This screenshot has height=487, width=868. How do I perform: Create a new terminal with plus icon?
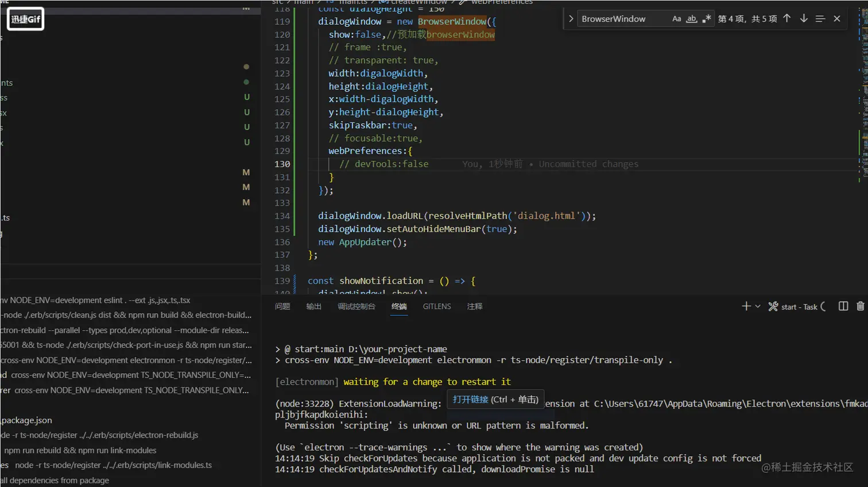pyautogui.click(x=746, y=307)
